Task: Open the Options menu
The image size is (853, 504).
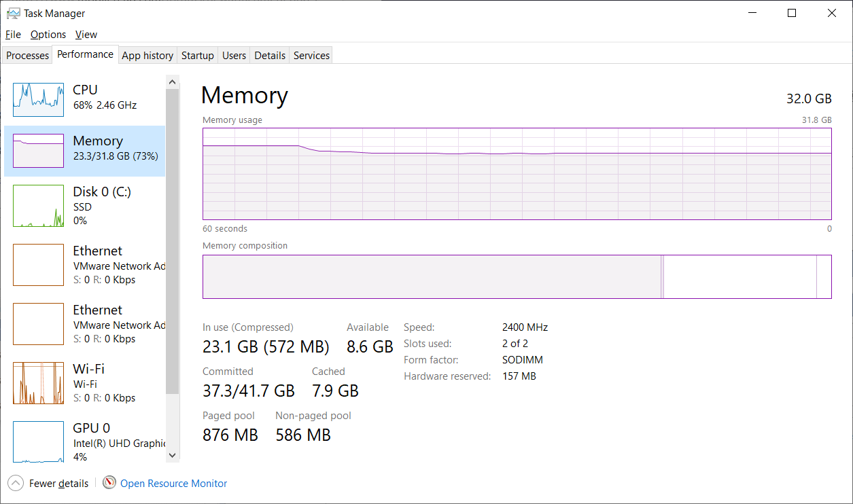Action: 48,35
